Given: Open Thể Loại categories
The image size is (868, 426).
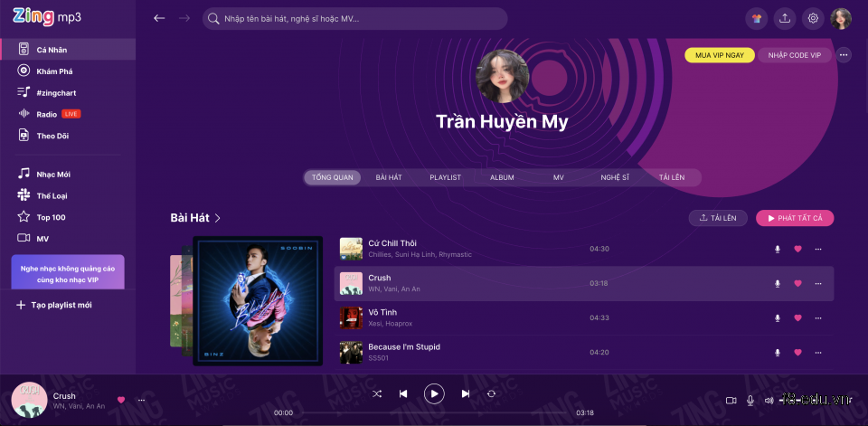Looking at the screenshot, I should pos(68,195).
